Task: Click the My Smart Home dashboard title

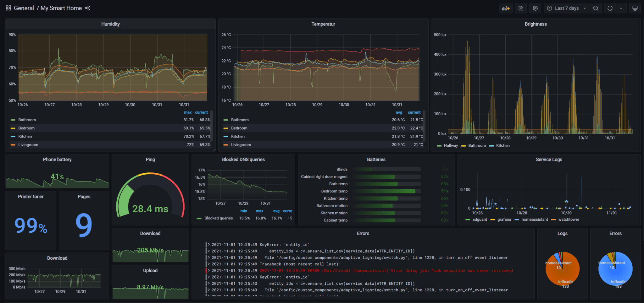Action: (x=61, y=8)
